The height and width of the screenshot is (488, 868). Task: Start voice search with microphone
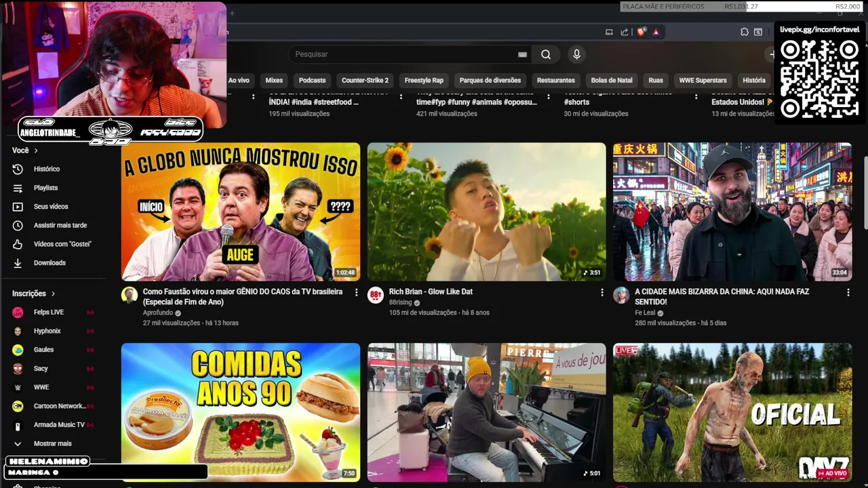click(576, 54)
